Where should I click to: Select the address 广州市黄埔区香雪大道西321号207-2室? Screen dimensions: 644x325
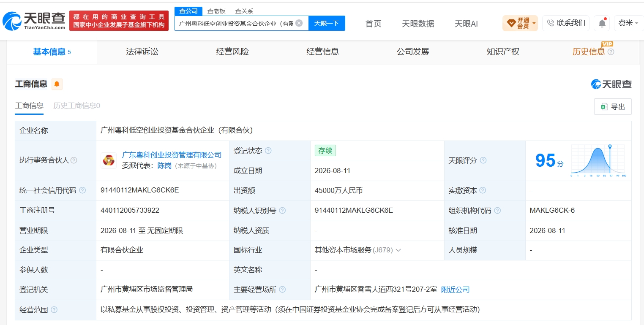tap(376, 290)
